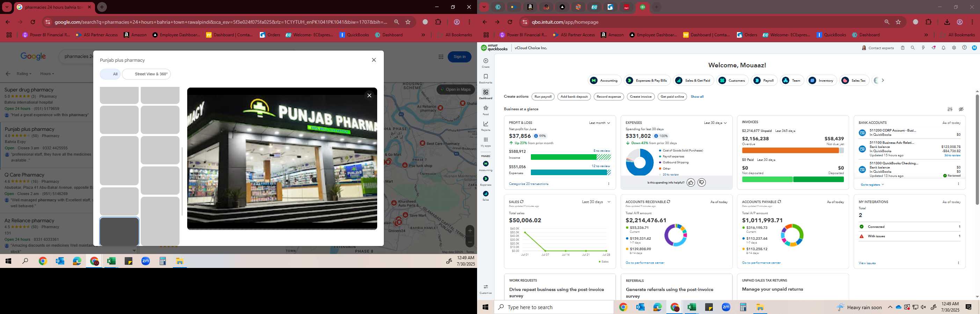This screenshot has width=980, height=314.
Task: Open Customize at bottom of QuickBooks sidebar
Action: 485,289
